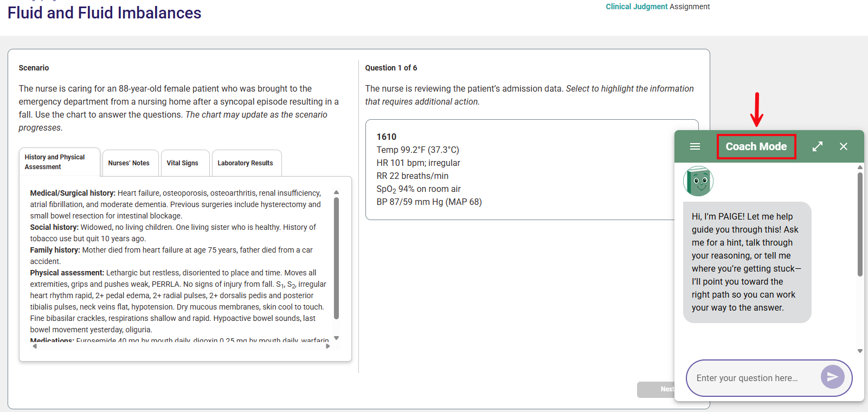Click the chart's scroll-down arrow

tap(336, 338)
